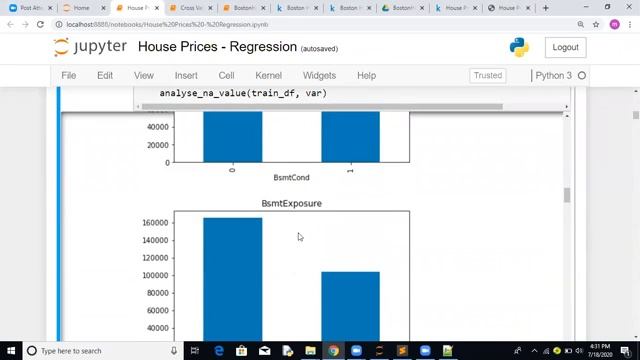The width and height of the screenshot is (640, 360).
Task: Click left arrow of code cell scrollbar
Action: click(138, 107)
